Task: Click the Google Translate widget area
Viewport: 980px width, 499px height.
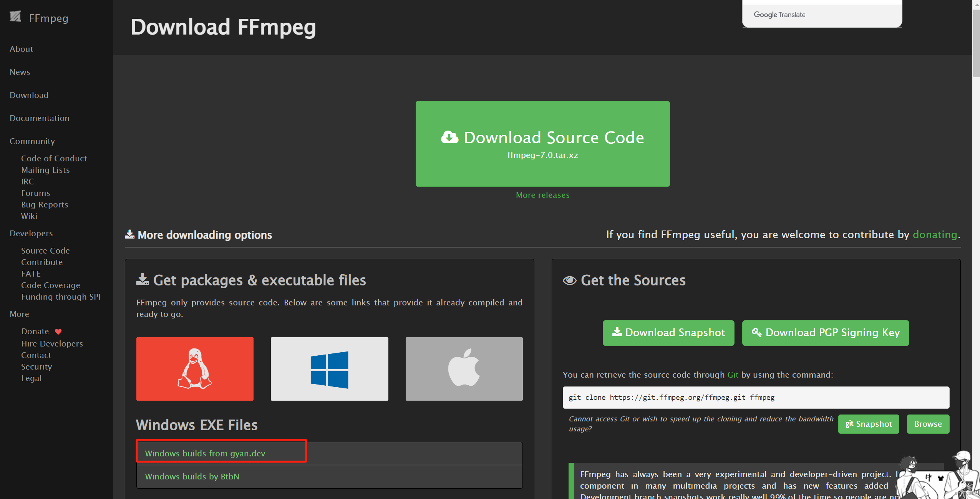Action: click(x=822, y=14)
